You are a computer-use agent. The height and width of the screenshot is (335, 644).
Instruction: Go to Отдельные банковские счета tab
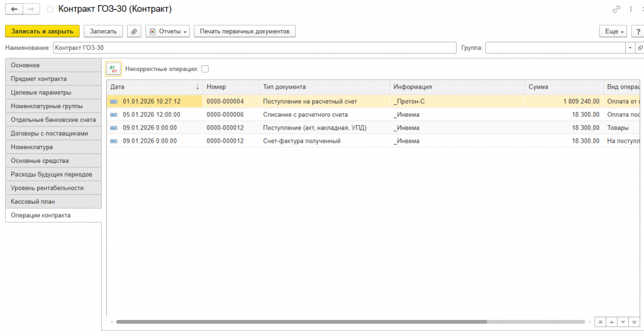point(53,120)
